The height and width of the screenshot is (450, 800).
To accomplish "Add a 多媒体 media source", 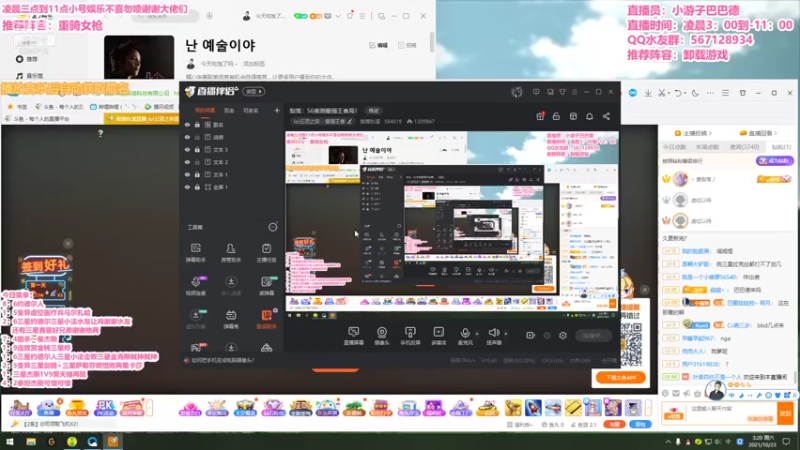I will pos(439,336).
